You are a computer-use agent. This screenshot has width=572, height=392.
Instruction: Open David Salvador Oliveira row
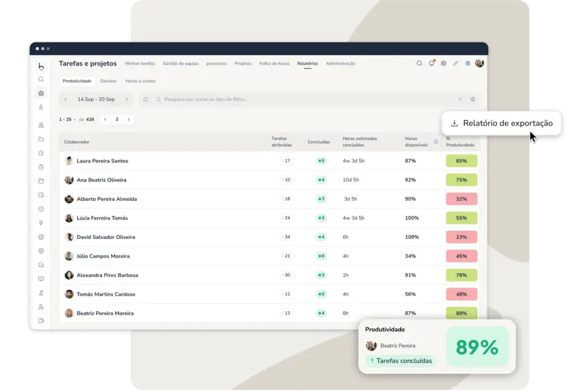click(x=269, y=237)
